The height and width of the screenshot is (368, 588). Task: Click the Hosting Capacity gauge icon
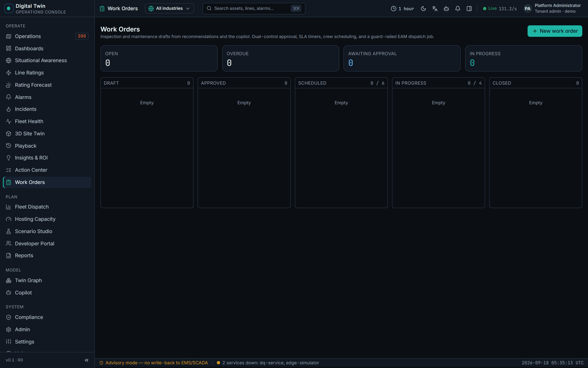(9, 219)
